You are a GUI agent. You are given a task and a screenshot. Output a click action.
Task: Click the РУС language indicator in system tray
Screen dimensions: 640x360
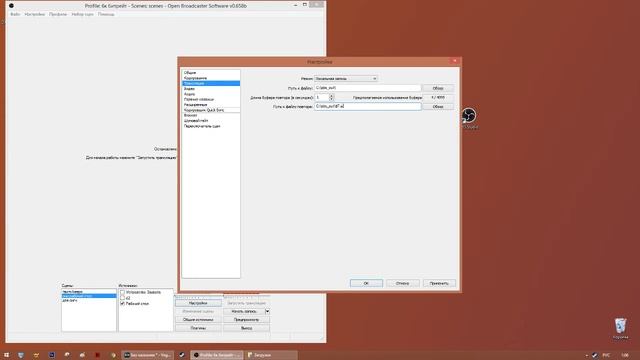click(606, 355)
